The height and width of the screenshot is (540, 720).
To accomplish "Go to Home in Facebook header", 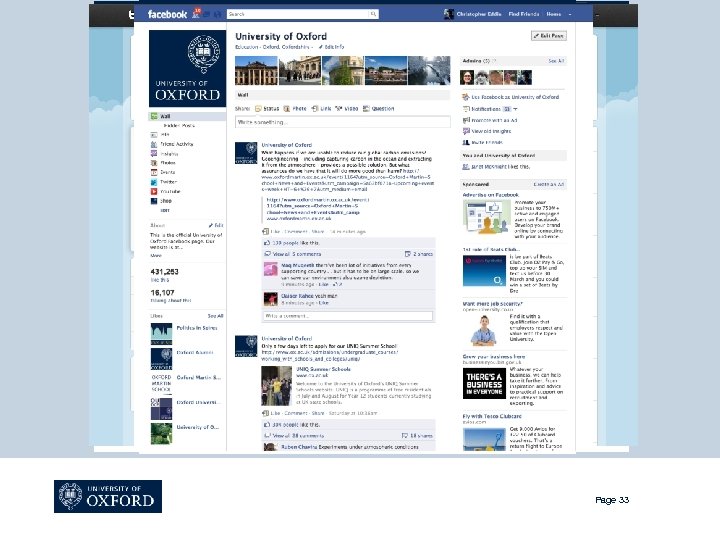I will tap(554, 14).
